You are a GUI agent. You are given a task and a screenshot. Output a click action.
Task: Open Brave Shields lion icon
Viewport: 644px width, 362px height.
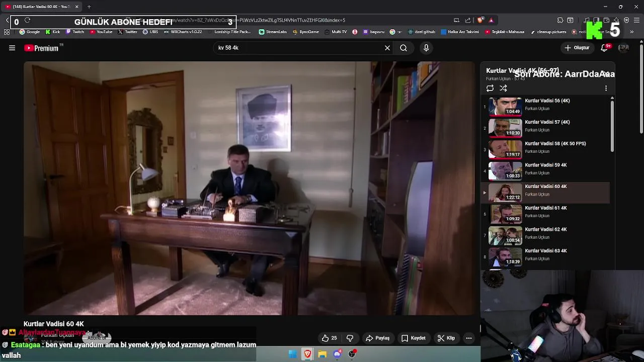tap(480, 20)
